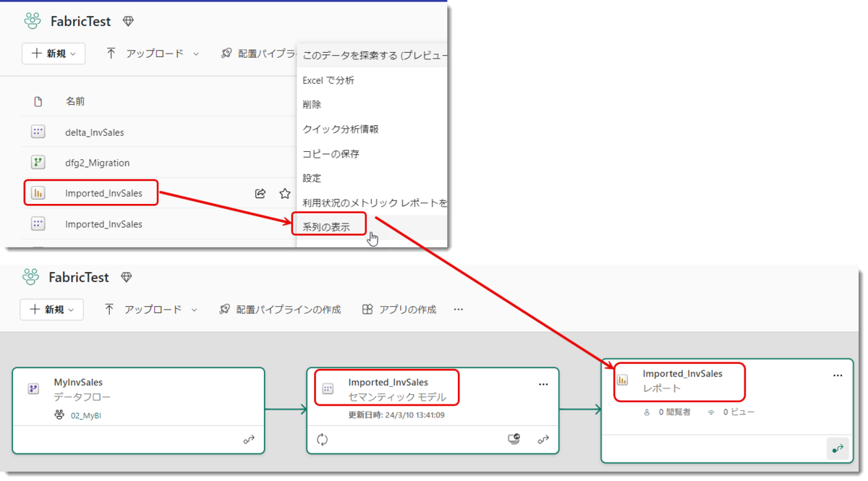Click 配置パイプラインの作成 button
Screen dimensions: 868x481
[x=280, y=310]
